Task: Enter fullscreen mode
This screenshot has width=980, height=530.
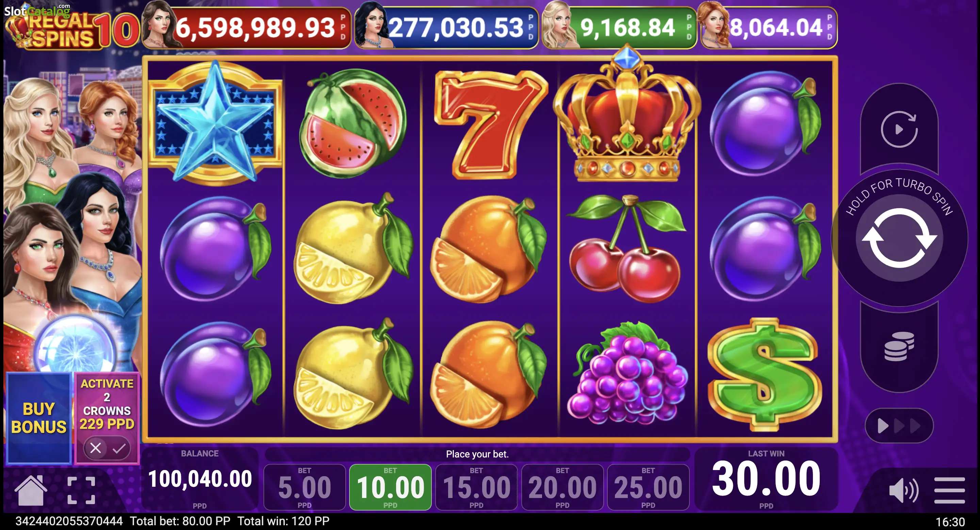Action: [81, 490]
